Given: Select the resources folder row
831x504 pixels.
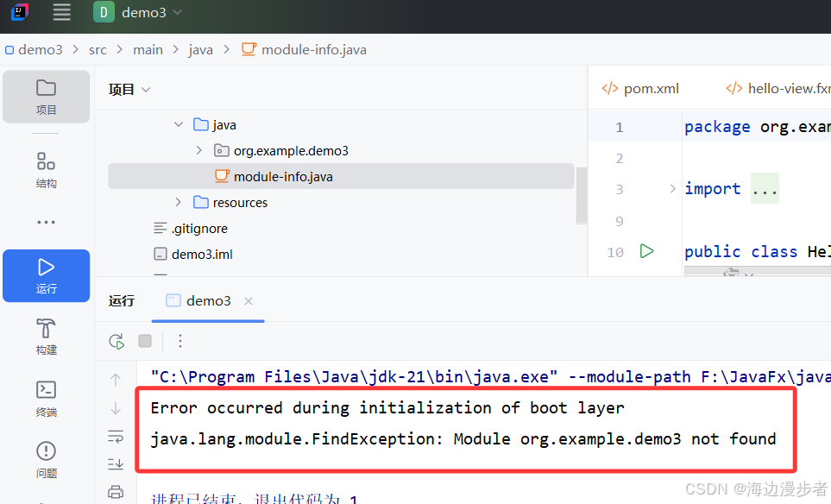Looking at the screenshot, I should [x=341, y=203].
